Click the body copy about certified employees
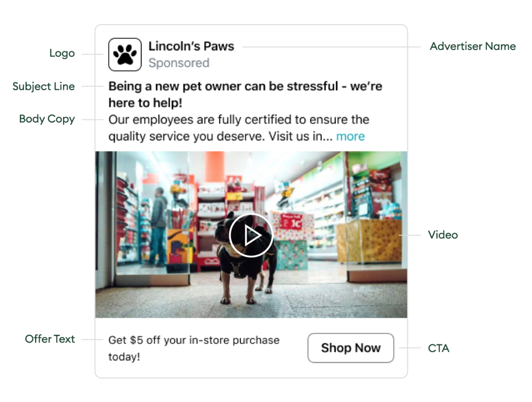Screen dimensions: 532x402 pos(239,128)
